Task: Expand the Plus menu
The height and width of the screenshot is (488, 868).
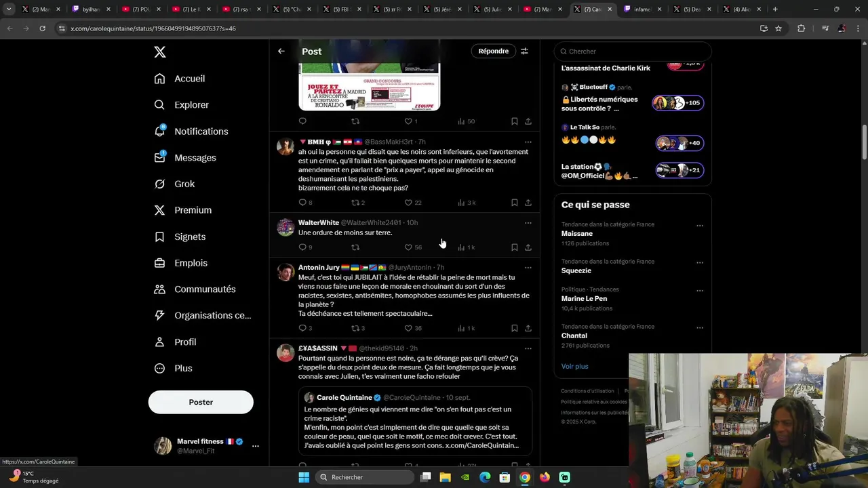Action: (x=174, y=368)
